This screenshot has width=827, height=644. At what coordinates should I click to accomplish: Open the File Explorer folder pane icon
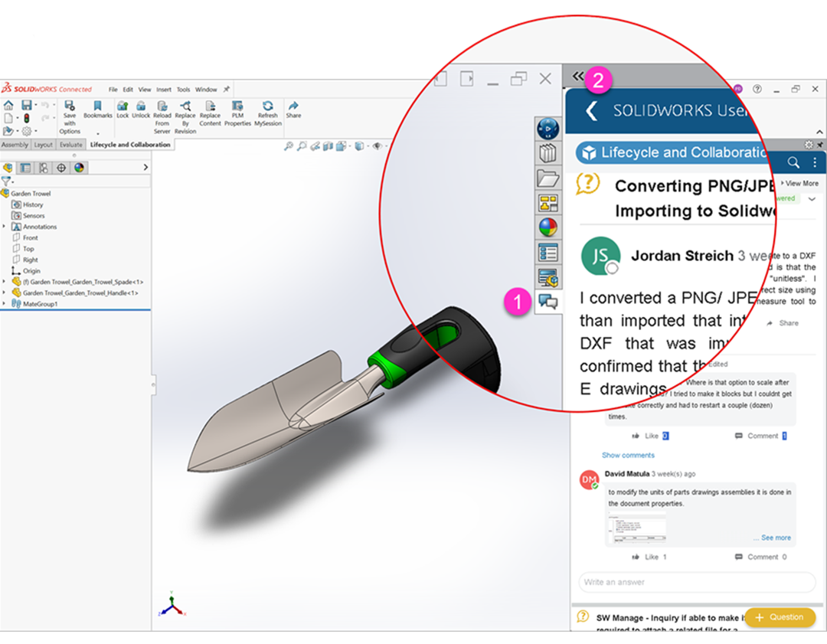(548, 178)
